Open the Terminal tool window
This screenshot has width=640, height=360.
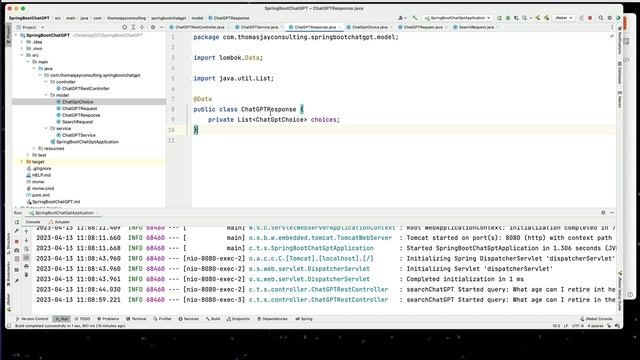(x=136, y=319)
